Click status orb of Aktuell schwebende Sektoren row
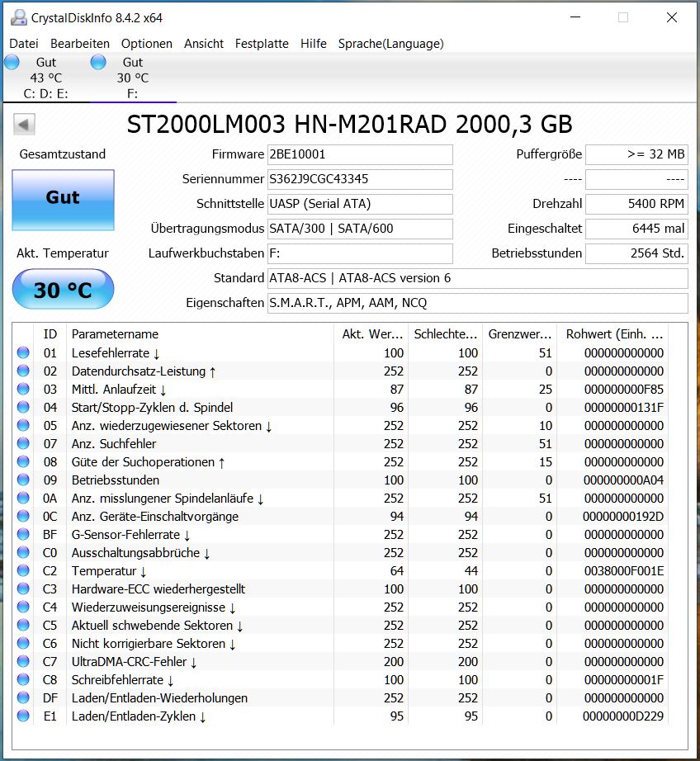 pos(23,625)
